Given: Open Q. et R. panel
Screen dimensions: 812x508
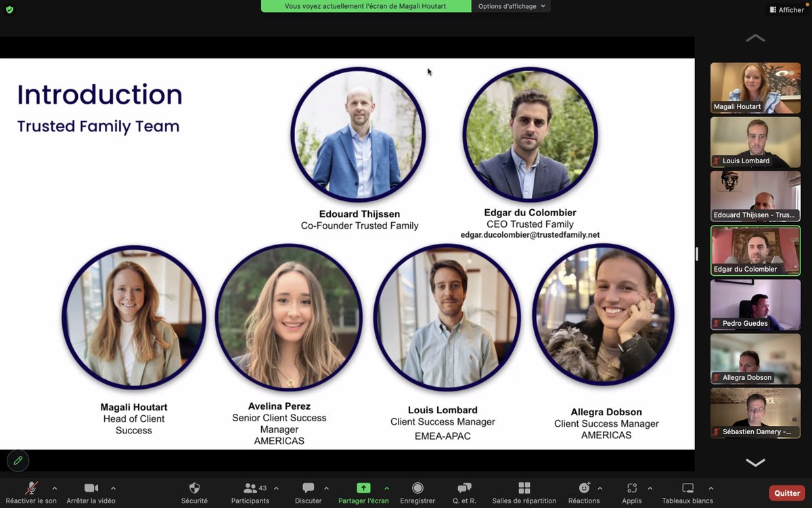Looking at the screenshot, I should click(464, 493).
